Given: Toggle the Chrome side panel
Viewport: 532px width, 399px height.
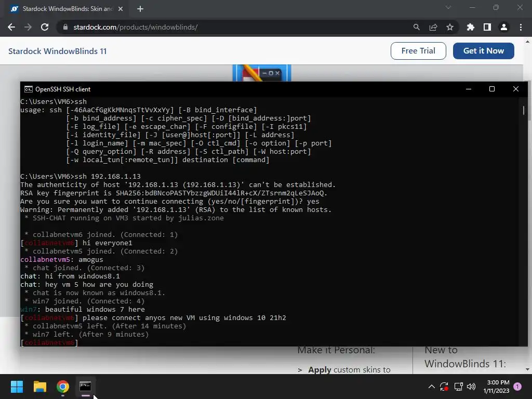Looking at the screenshot, I should point(487,27).
